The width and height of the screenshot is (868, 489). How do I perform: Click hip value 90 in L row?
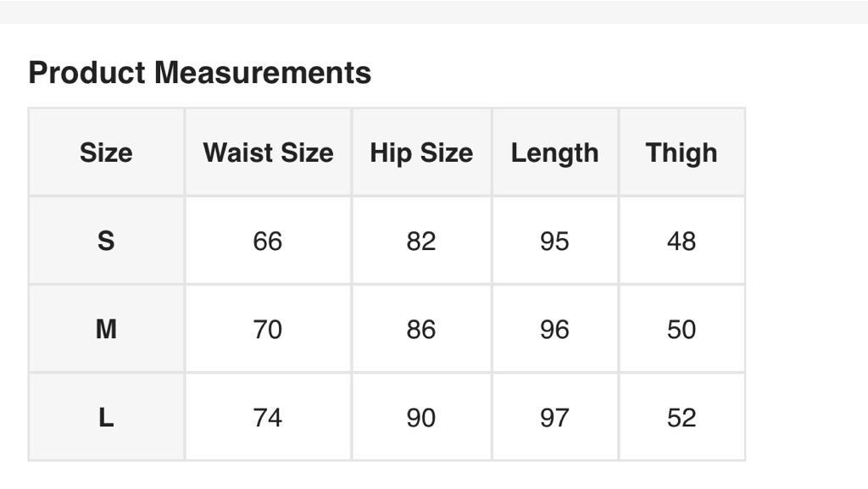[x=421, y=417]
